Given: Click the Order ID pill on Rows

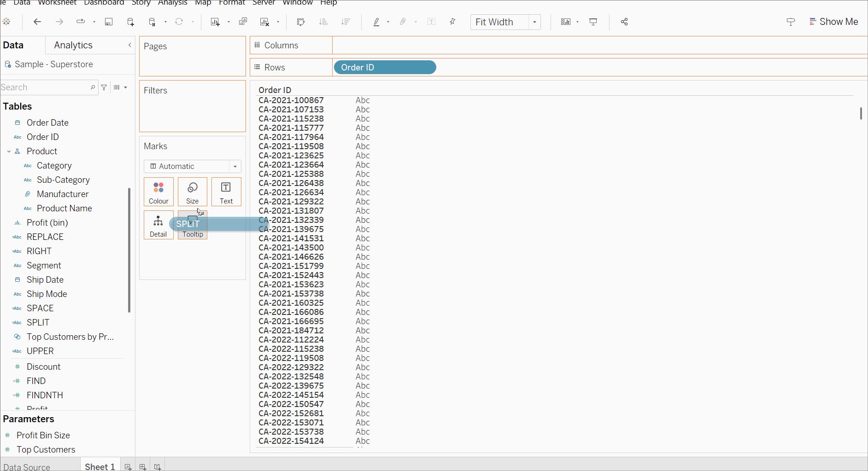Looking at the screenshot, I should (384, 67).
